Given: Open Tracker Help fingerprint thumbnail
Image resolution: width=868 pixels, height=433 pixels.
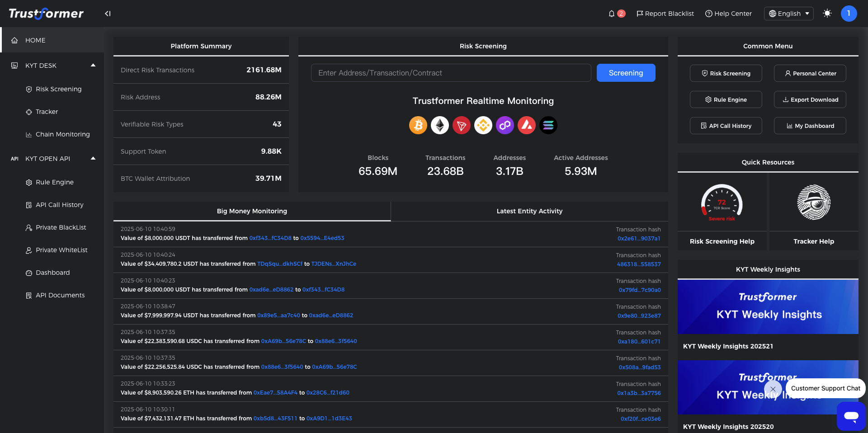Looking at the screenshot, I should coord(814,202).
